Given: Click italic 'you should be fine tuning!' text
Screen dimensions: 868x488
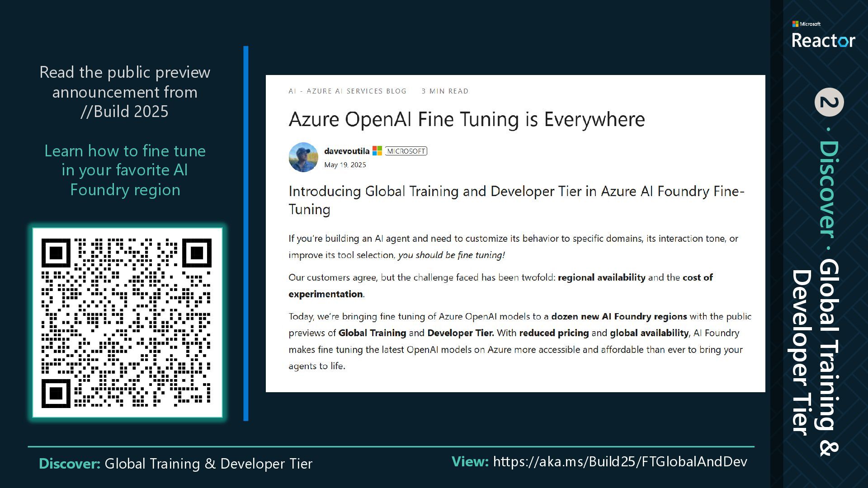Looking at the screenshot, I should [x=451, y=255].
